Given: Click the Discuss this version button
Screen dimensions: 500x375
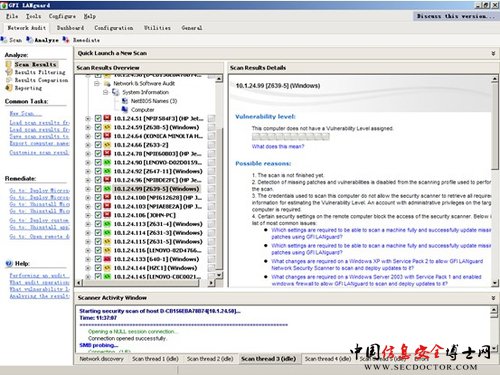Looking at the screenshot, I should pos(456,16).
